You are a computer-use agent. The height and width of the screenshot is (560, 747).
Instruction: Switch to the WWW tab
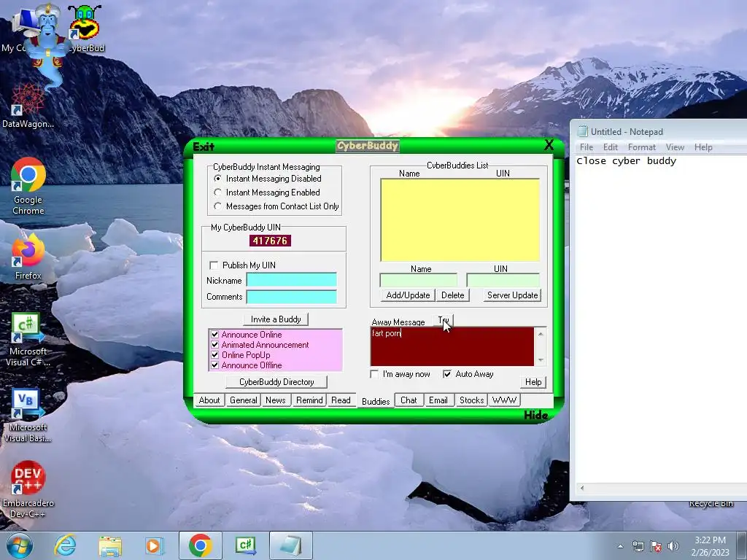[504, 400]
